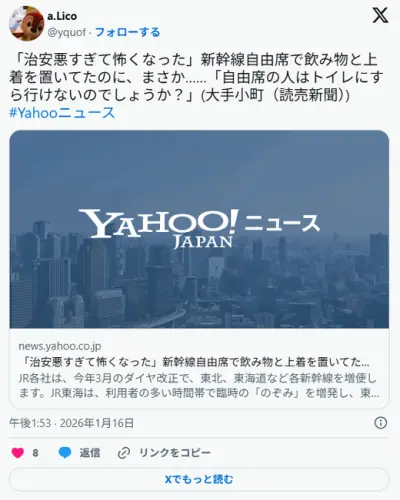The height and width of the screenshot is (500, 400).
Task: Click the heart like icon
Action: point(18,453)
